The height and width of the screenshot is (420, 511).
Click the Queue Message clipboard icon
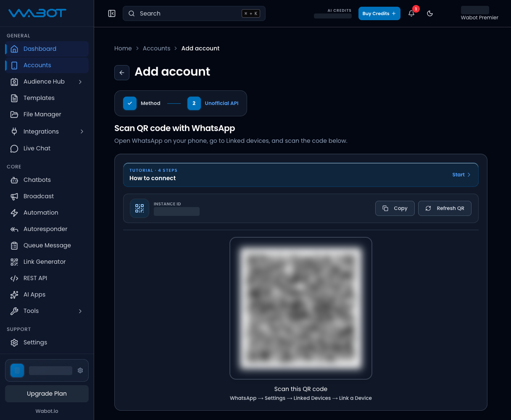(14, 245)
